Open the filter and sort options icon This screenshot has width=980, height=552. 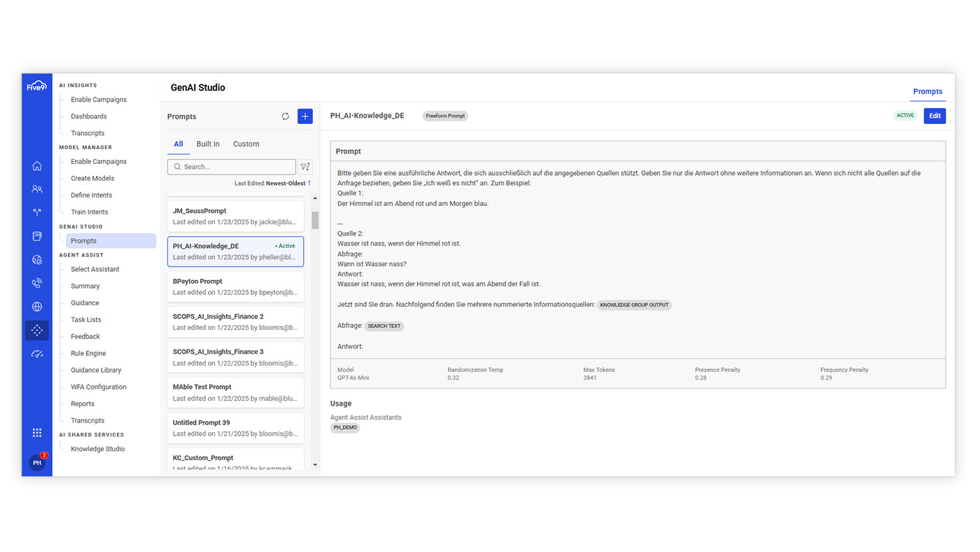(305, 167)
